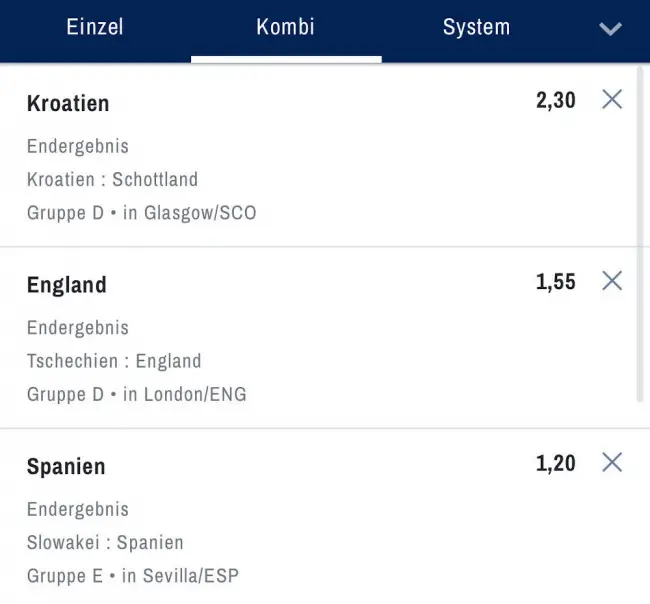Remove the England bet from slip

(x=612, y=281)
